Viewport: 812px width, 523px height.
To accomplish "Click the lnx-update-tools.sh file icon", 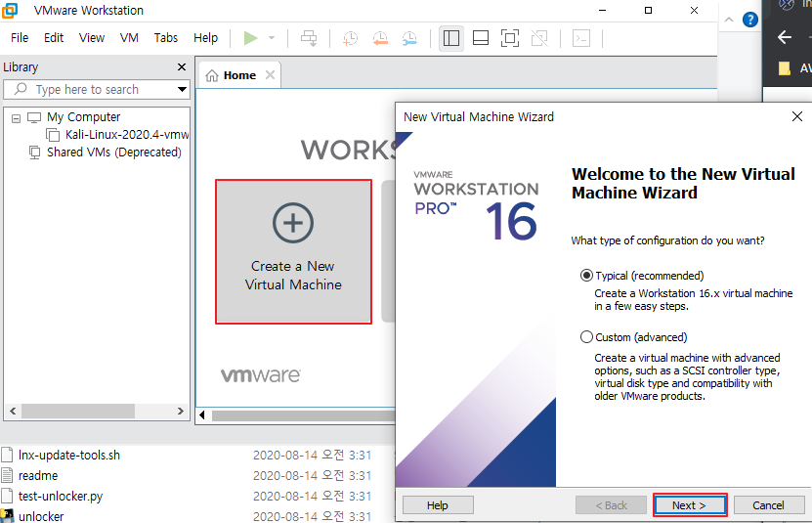I will coord(7,456).
